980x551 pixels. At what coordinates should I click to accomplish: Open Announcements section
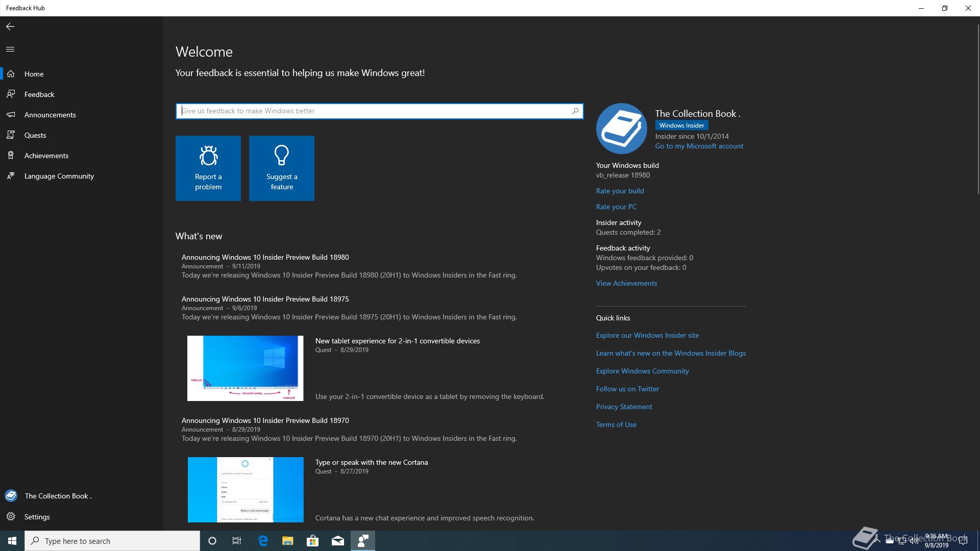tap(82, 115)
